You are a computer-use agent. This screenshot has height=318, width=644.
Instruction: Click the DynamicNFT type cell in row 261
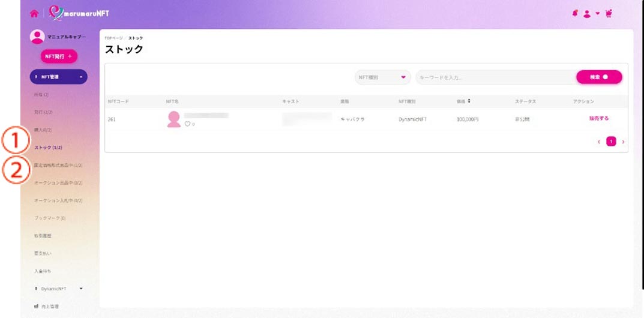(412, 119)
